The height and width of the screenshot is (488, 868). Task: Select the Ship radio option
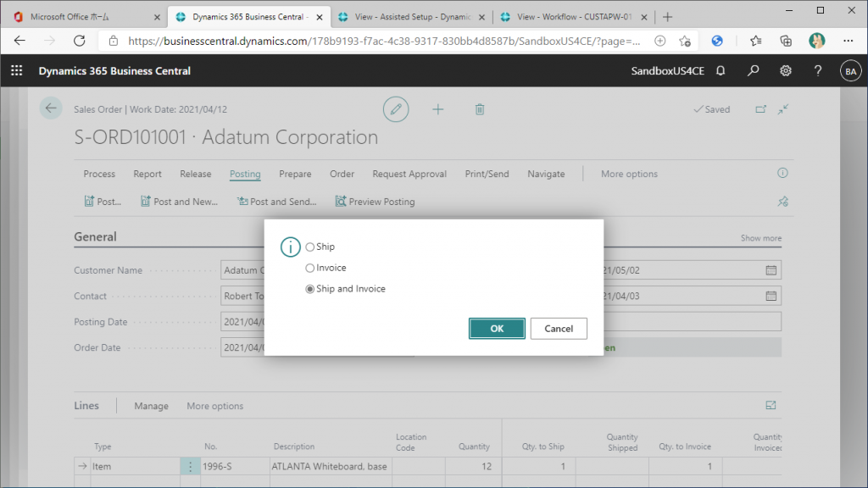click(x=310, y=247)
